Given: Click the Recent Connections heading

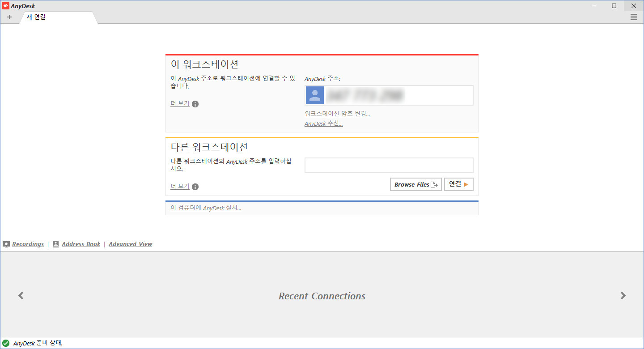Looking at the screenshot, I should pyautogui.click(x=322, y=296).
